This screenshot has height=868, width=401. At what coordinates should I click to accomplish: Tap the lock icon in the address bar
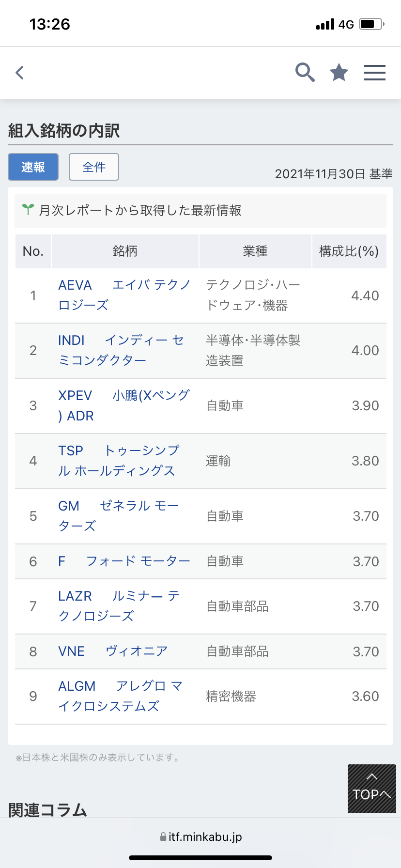pyautogui.click(x=163, y=837)
